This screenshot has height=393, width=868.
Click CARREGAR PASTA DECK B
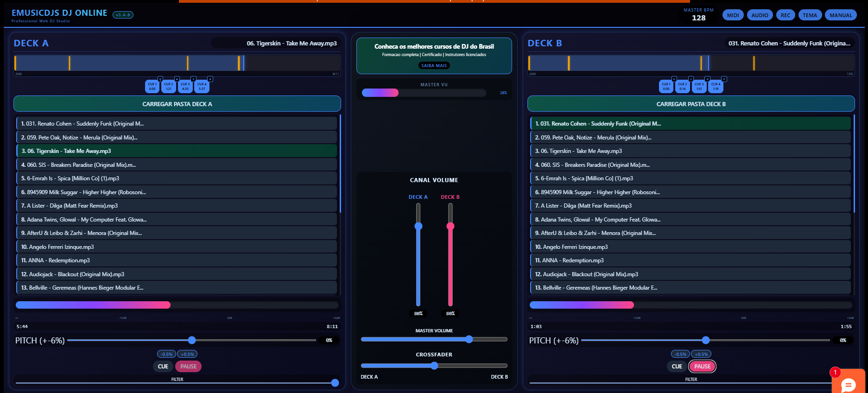pyautogui.click(x=691, y=104)
